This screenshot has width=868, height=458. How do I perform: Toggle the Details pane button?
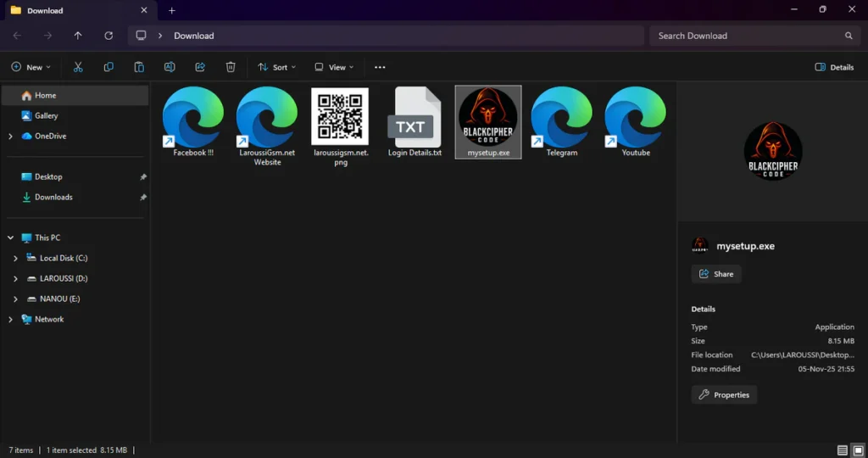click(834, 67)
